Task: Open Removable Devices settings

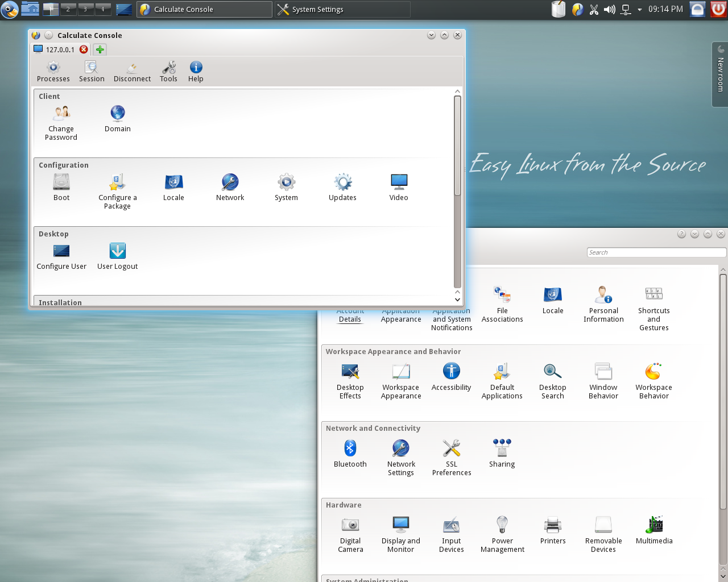Action: [x=603, y=535]
